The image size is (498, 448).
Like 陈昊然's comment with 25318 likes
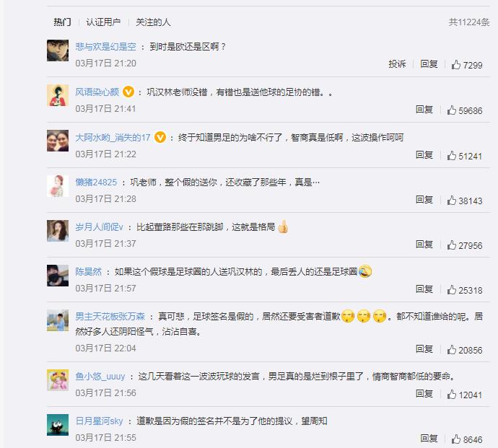pyautogui.click(x=451, y=290)
